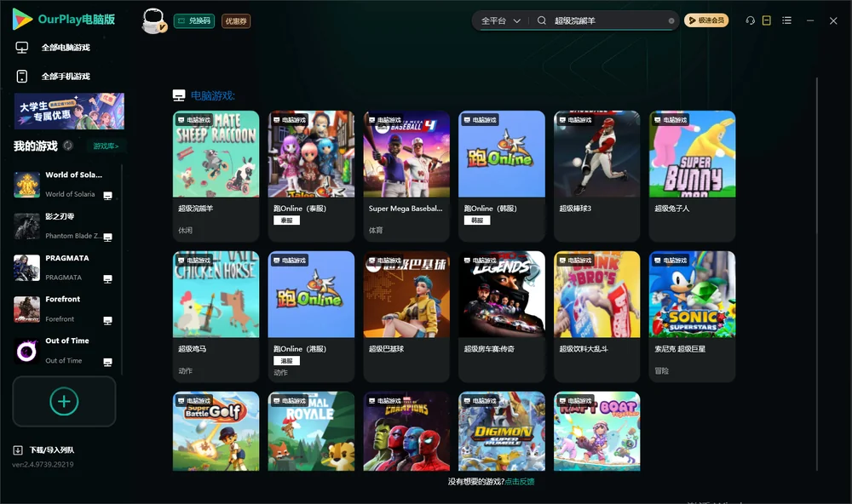Viewport: 852px width, 504px height.
Task: Open the 跑Online（泰服） game card
Action: click(x=311, y=176)
